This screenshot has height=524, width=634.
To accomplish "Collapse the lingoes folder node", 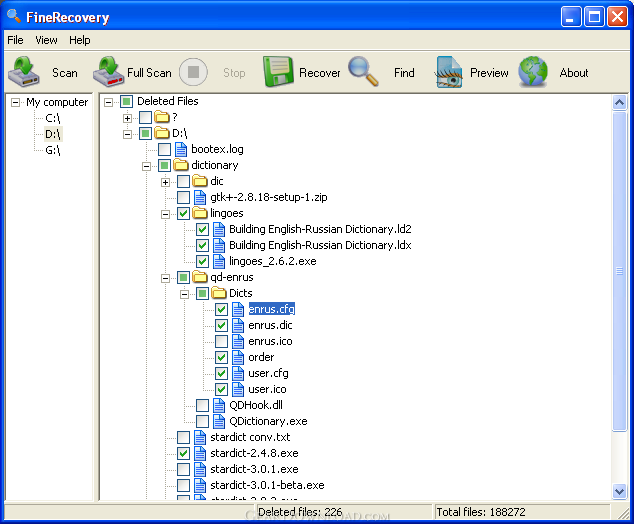I will click(165, 214).
